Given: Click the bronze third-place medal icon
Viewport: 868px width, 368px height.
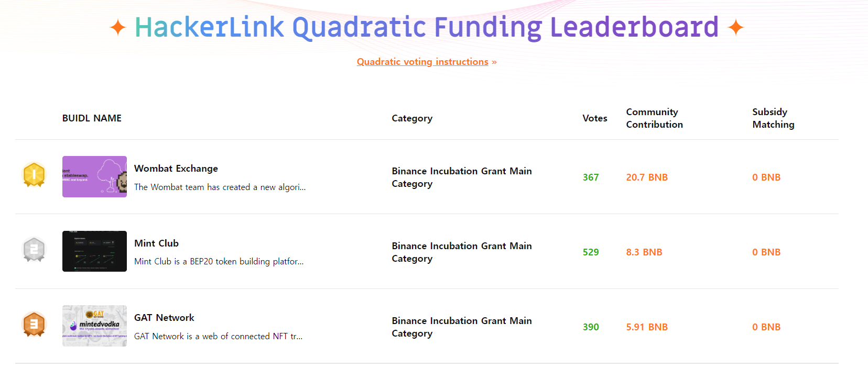Looking at the screenshot, I should [34, 325].
